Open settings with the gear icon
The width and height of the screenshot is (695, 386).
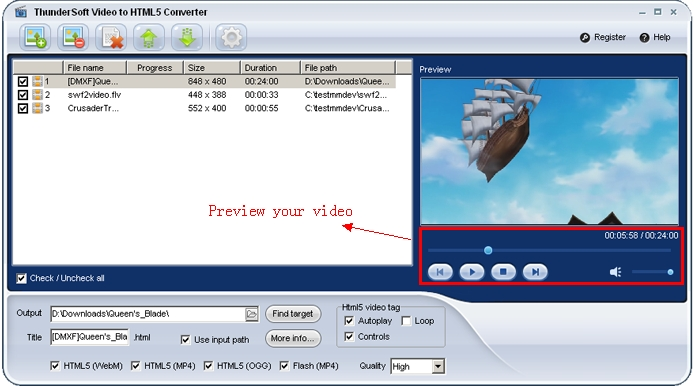[231, 37]
